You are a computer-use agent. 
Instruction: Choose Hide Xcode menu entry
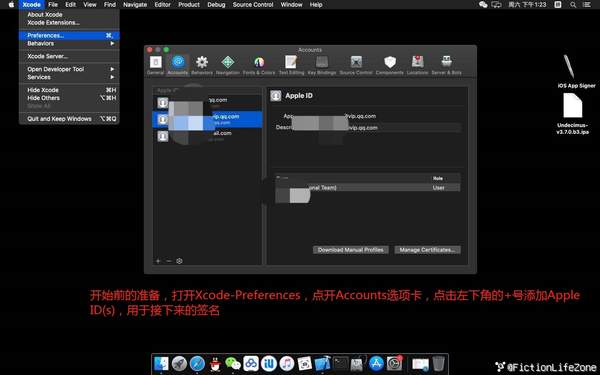[69, 90]
